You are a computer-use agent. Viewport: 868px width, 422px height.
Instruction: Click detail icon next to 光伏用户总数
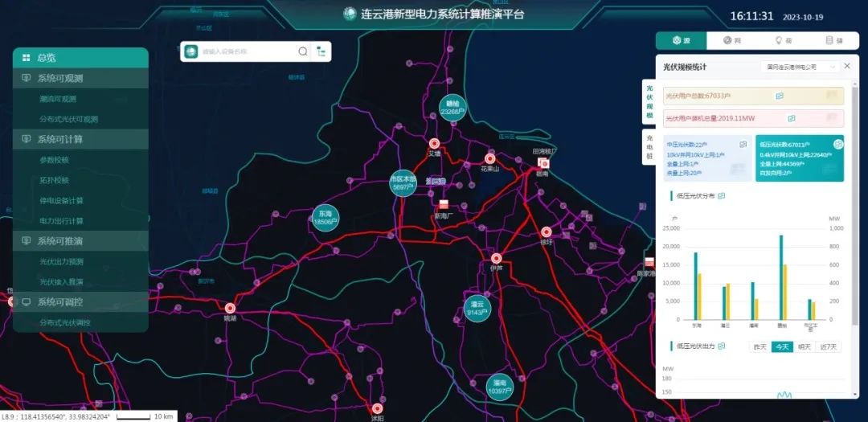780,96
